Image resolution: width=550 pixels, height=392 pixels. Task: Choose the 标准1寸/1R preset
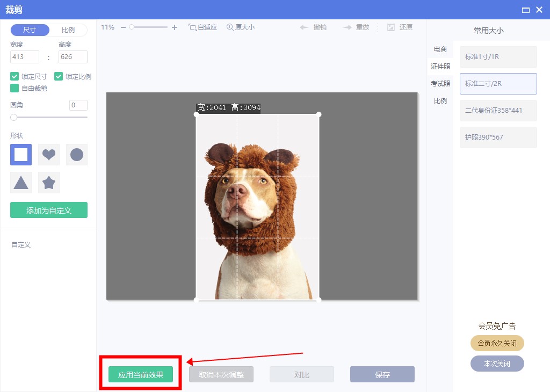point(498,57)
